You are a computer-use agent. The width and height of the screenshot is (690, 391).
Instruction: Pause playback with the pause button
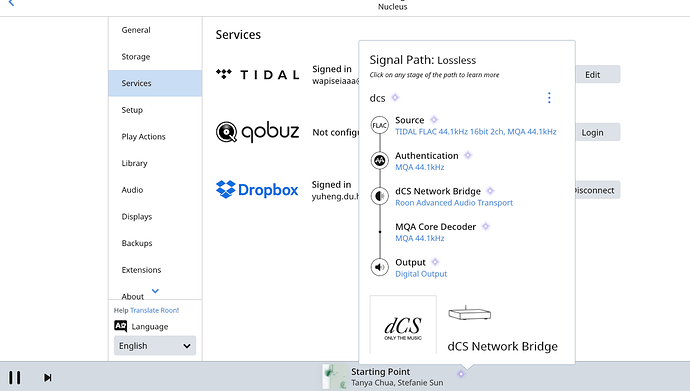[x=15, y=377]
